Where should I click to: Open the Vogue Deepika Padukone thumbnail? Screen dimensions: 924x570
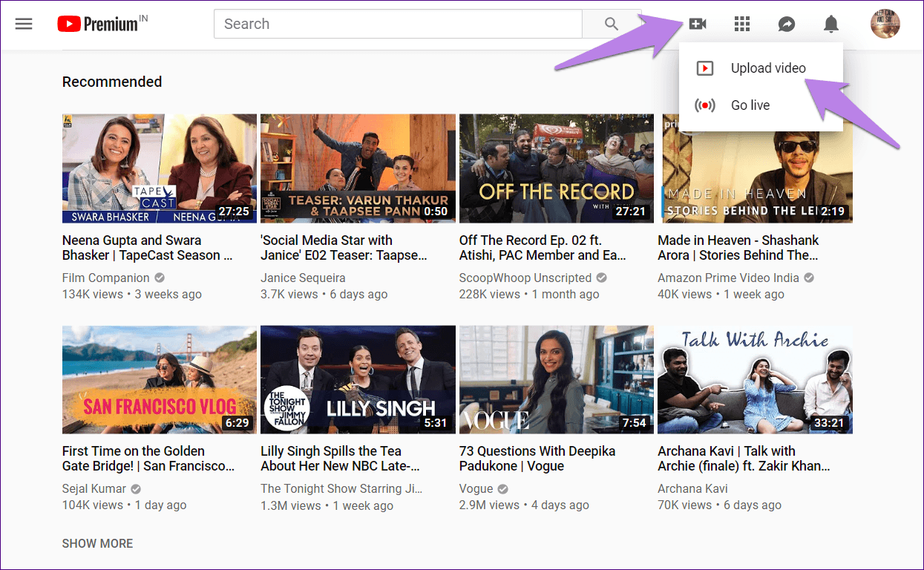[557, 379]
